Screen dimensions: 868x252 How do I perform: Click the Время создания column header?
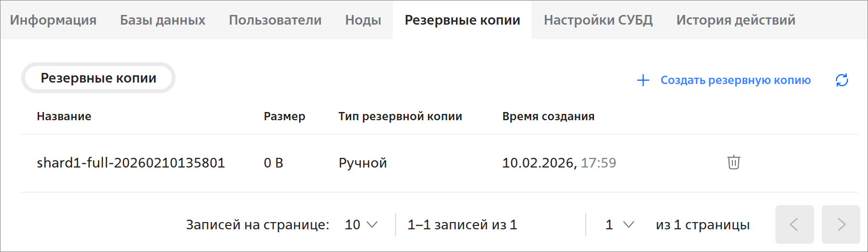tap(548, 116)
